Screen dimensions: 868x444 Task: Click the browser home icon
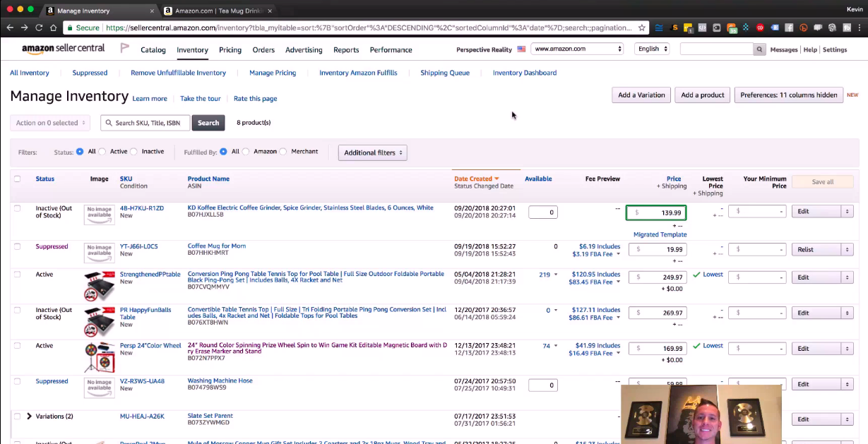(x=53, y=28)
